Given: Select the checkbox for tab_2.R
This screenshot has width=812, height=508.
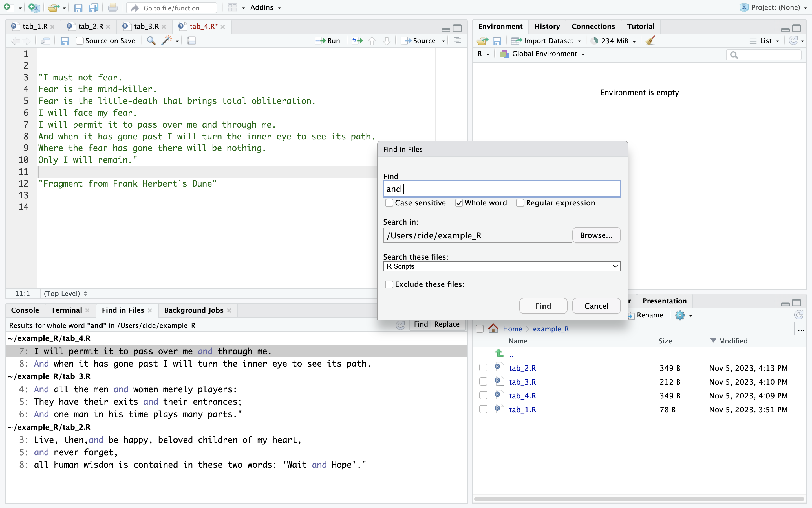Looking at the screenshot, I should 483,367.
